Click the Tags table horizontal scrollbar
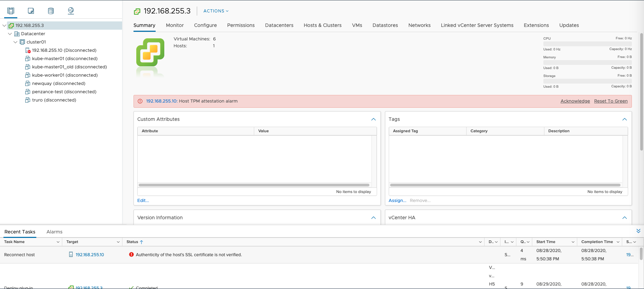The height and width of the screenshot is (289, 644). click(x=505, y=185)
